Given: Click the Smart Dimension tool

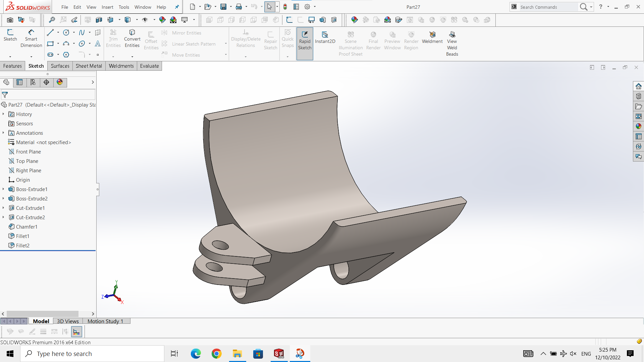Looking at the screenshot, I should click(31, 39).
